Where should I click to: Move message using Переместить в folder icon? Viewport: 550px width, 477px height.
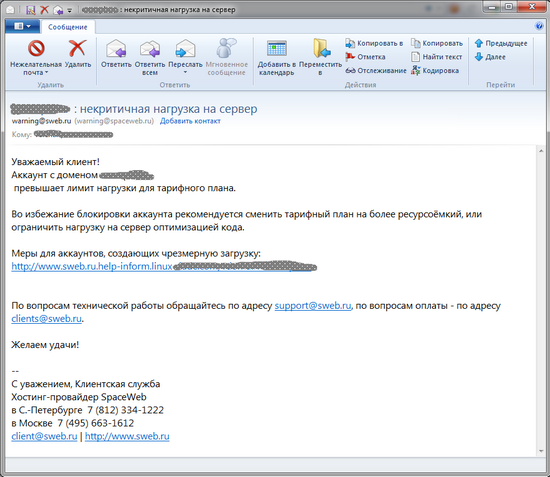tap(321, 48)
